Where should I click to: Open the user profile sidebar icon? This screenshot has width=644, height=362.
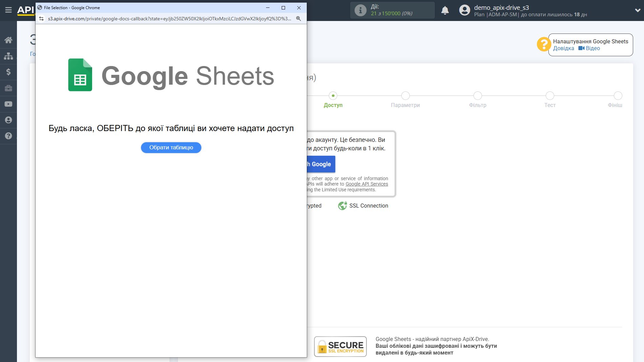[x=8, y=120]
